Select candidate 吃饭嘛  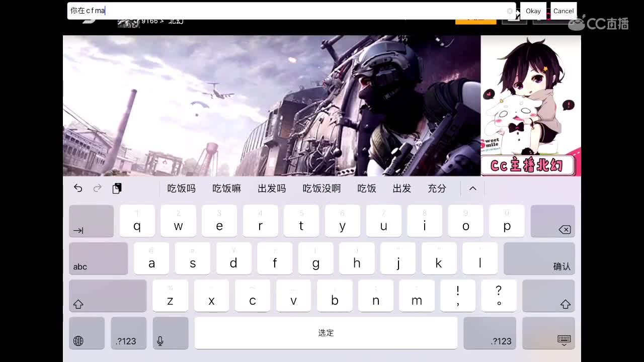(x=226, y=189)
